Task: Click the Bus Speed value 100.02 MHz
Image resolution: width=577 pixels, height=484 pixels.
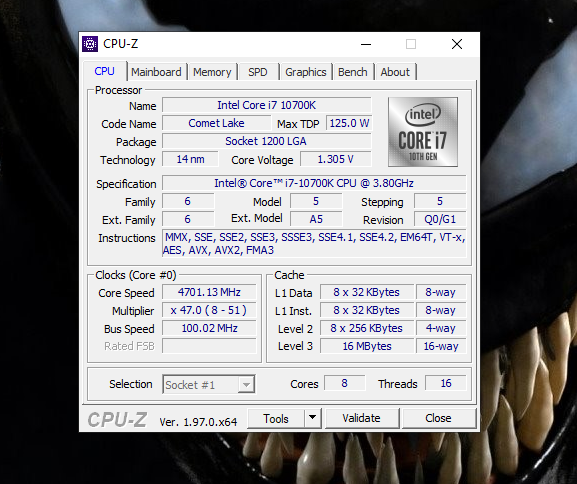Action: tap(209, 328)
